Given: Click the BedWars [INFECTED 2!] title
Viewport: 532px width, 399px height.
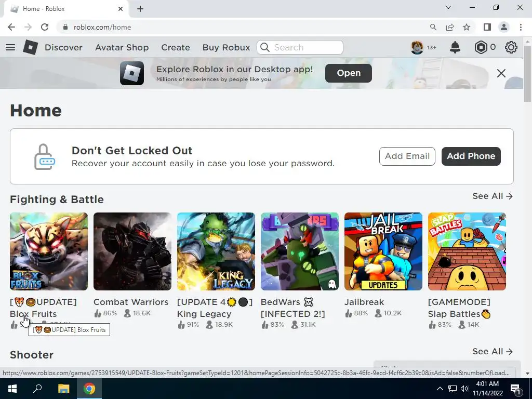Looking at the screenshot, I should click(293, 308).
